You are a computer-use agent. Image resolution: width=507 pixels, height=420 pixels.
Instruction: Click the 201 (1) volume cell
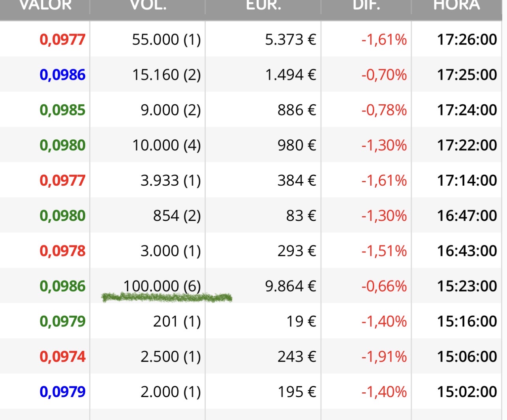pos(177,321)
